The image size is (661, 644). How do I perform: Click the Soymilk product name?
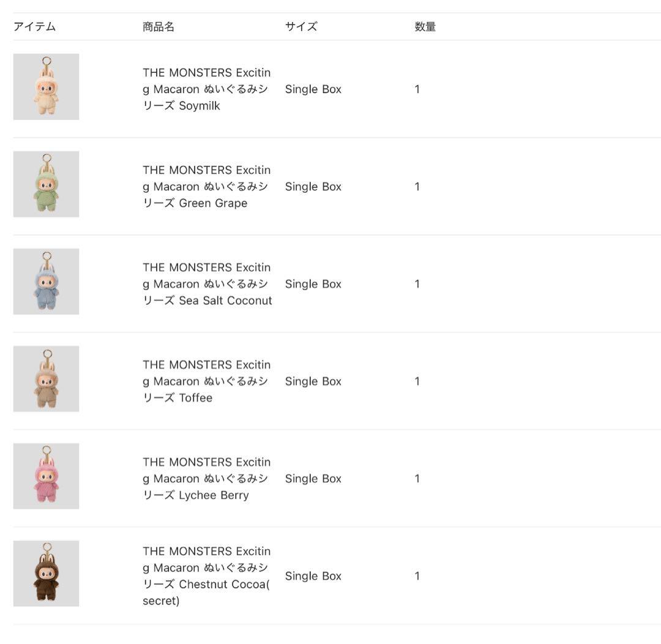(x=206, y=89)
